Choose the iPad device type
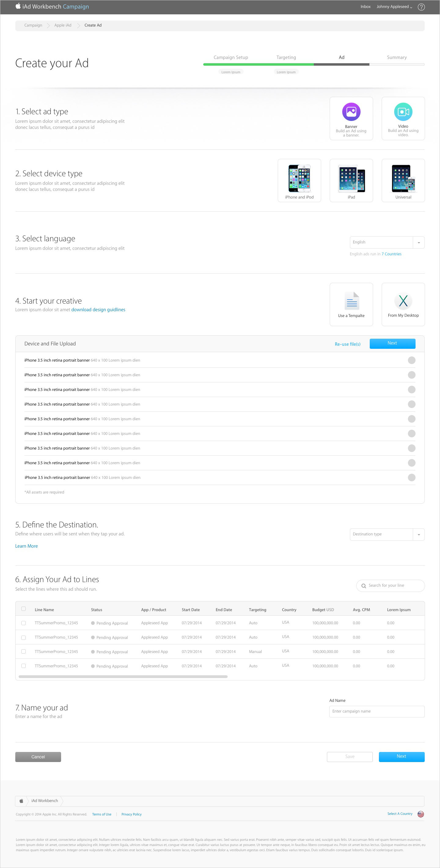This screenshot has width=440, height=868. tap(351, 179)
